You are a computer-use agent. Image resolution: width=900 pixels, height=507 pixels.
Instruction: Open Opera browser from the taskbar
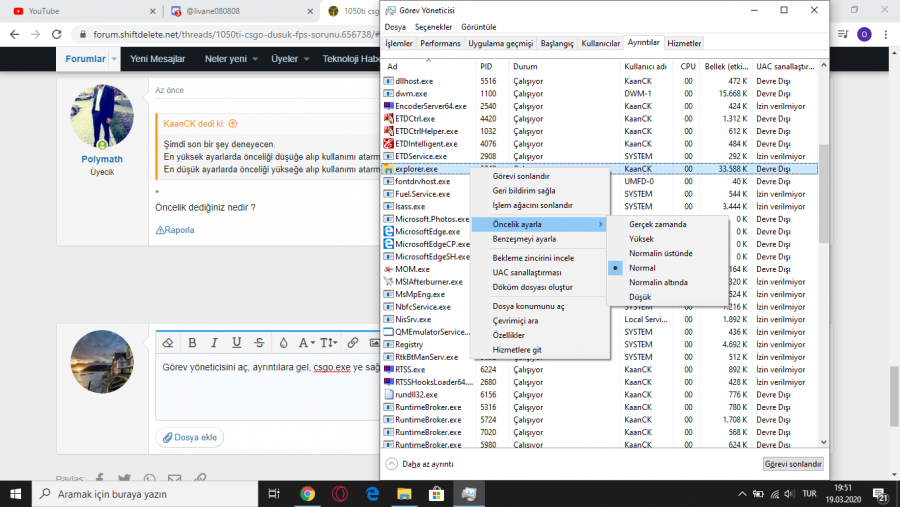click(339, 494)
